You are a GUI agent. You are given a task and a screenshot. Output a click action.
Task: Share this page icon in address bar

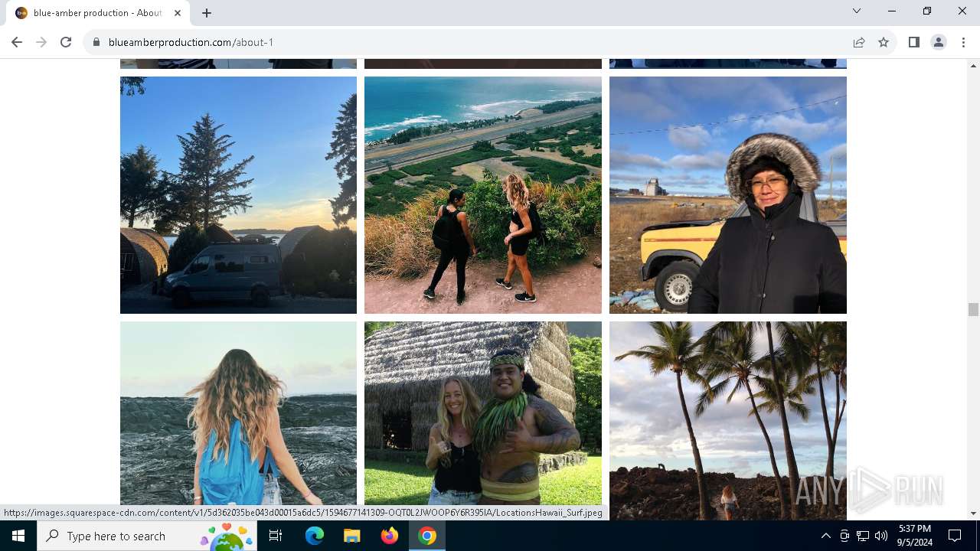tap(859, 42)
